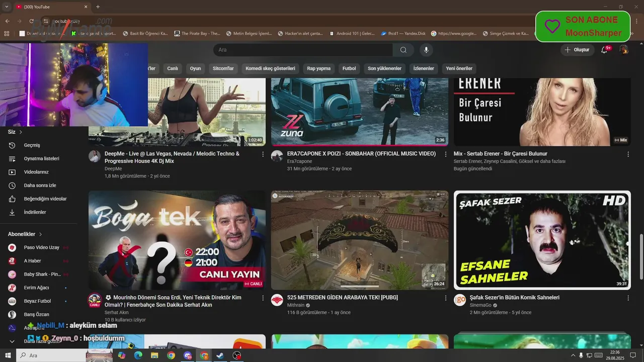Viewport: 644px width, 362px height.
Task: Expand the Abonelikler section chevron
Action: coord(40,234)
